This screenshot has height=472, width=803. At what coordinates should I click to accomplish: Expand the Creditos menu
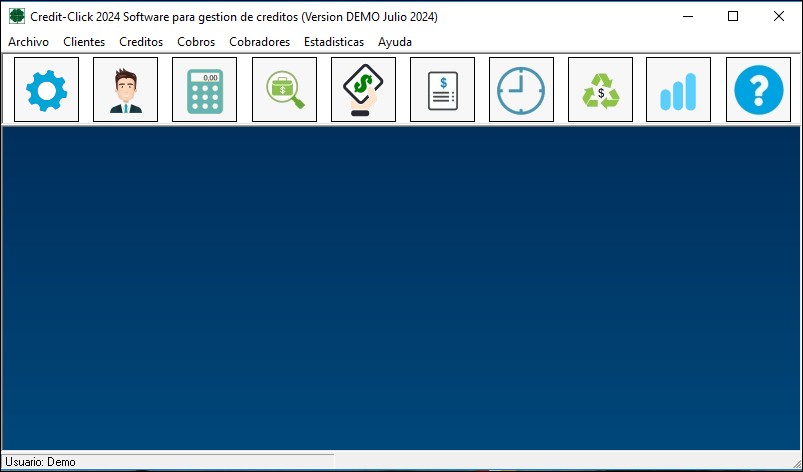point(141,42)
